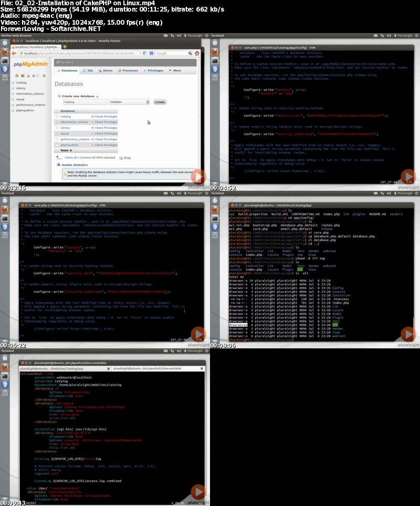Open a new Firefox tab with plus
Image resolution: width=420 pixels, height=506 pixels.
click(65, 47)
